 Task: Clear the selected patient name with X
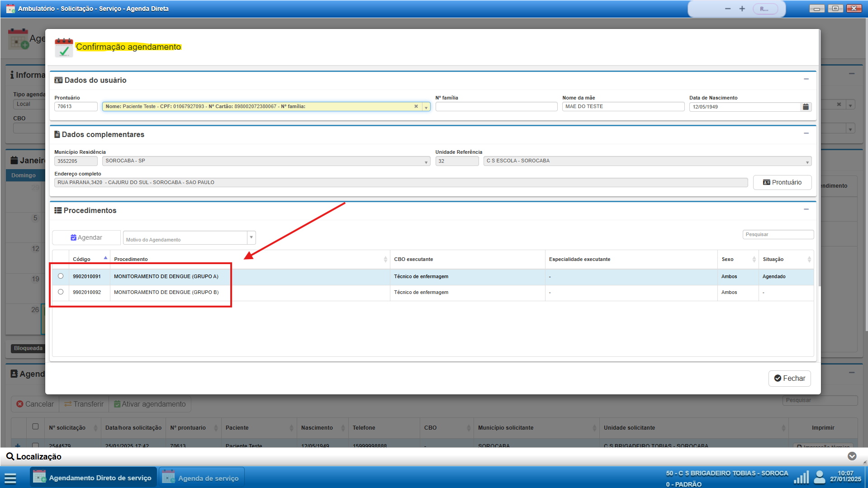click(416, 107)
